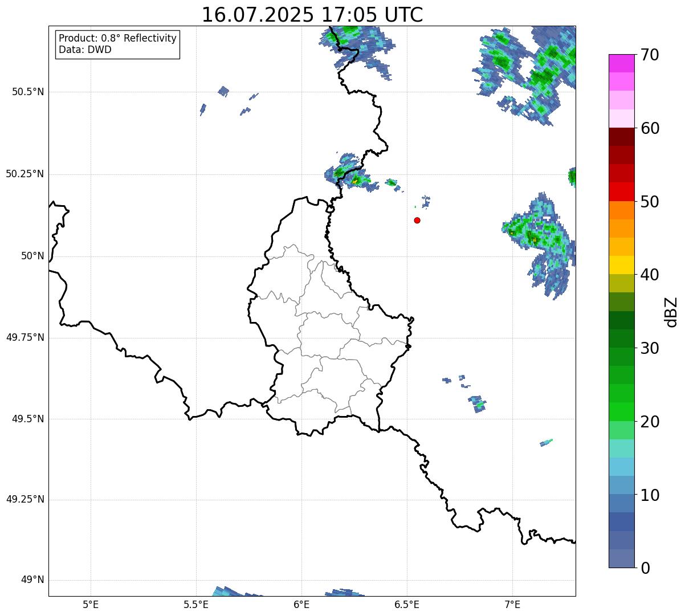Click the orange colorbar segment just below 50
The height and width of the screenshot is (616, 685).
622,210
